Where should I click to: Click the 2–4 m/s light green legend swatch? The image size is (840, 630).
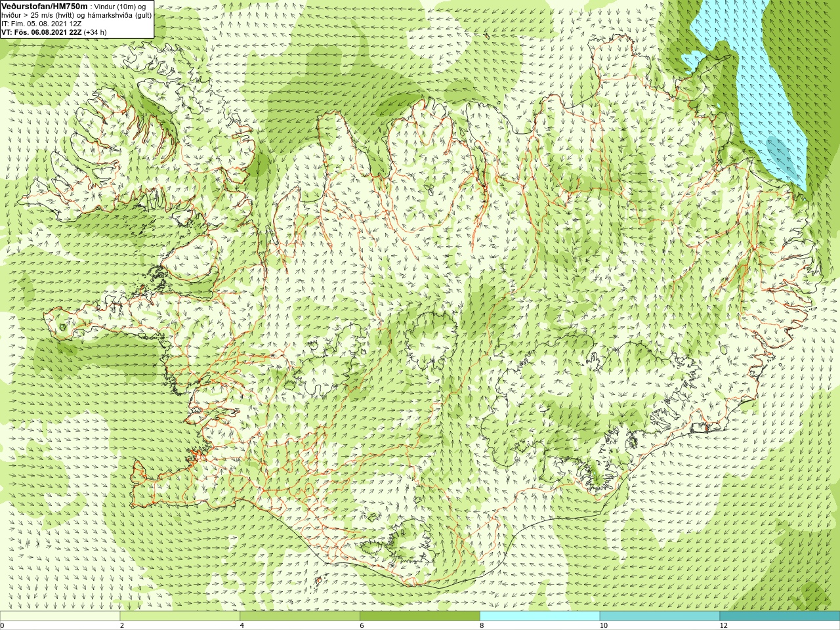point(180,616)
